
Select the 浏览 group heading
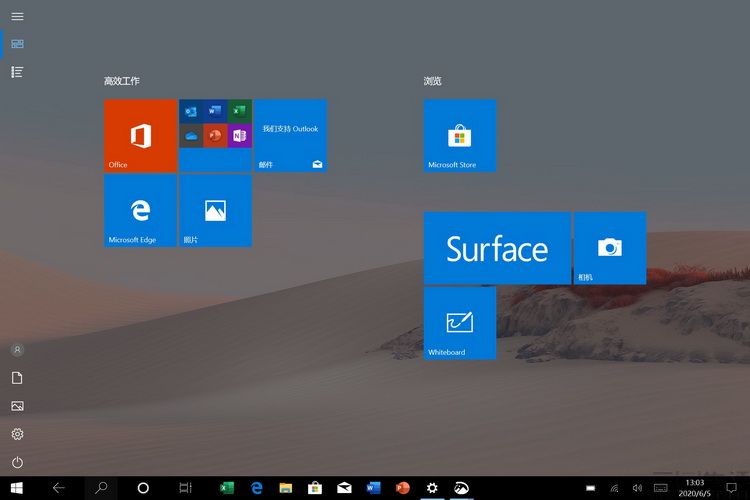click(432, 81)
